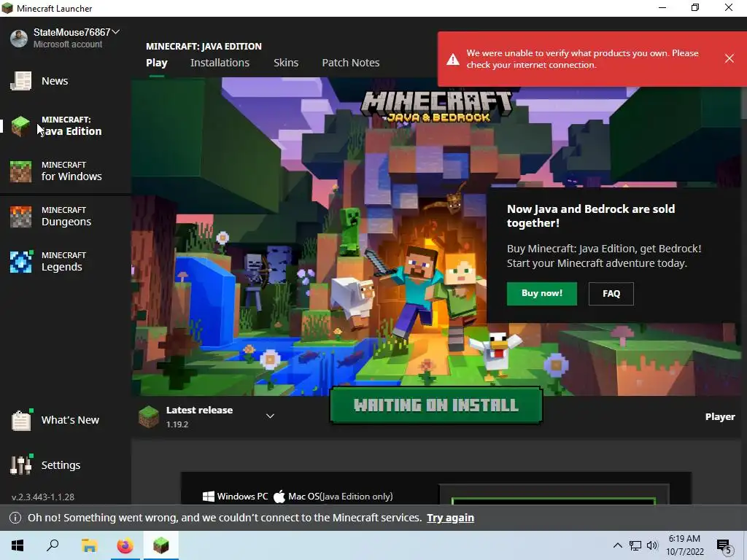747x560 pixels.
Task: Open the notification center icon
Action: tap(724, 546)
